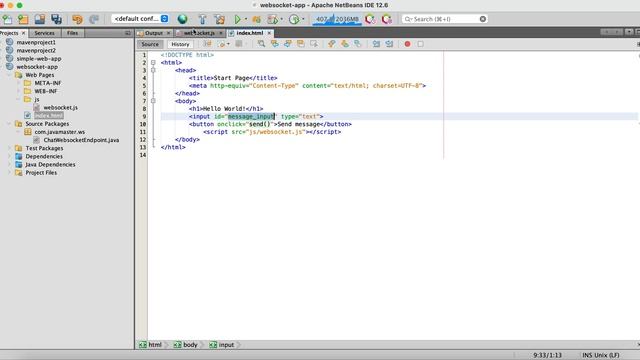
Task: Expand the Test Packages tree node
Action: point(9,148)
